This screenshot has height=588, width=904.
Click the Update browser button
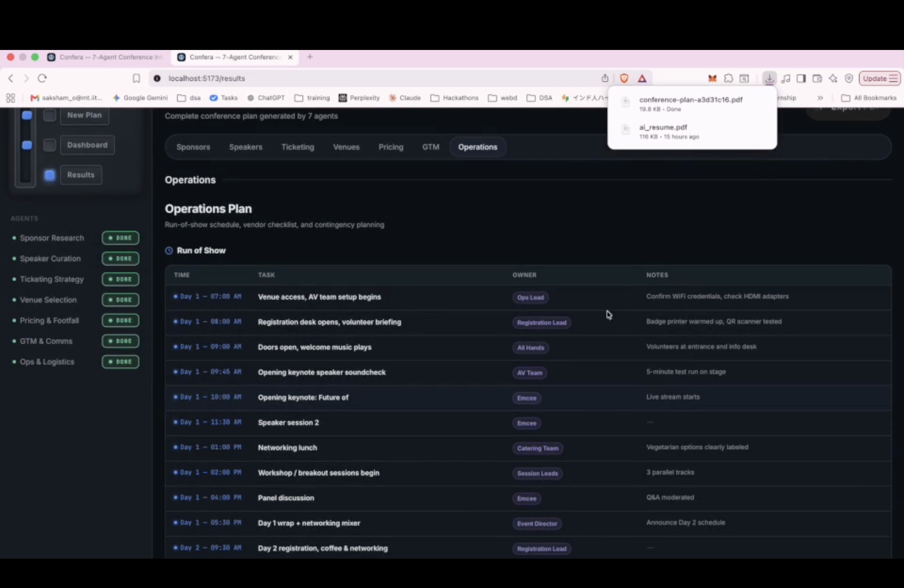(880, 79)
